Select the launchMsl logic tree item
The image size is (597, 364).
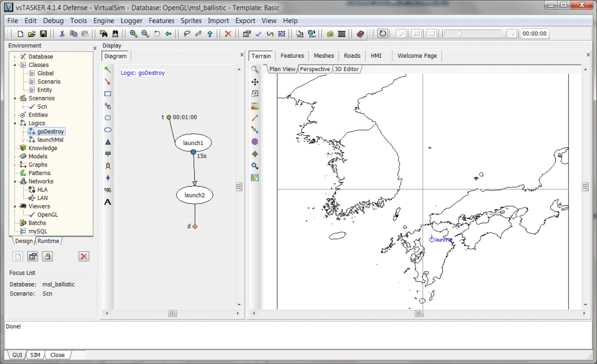tap(50, 140)
